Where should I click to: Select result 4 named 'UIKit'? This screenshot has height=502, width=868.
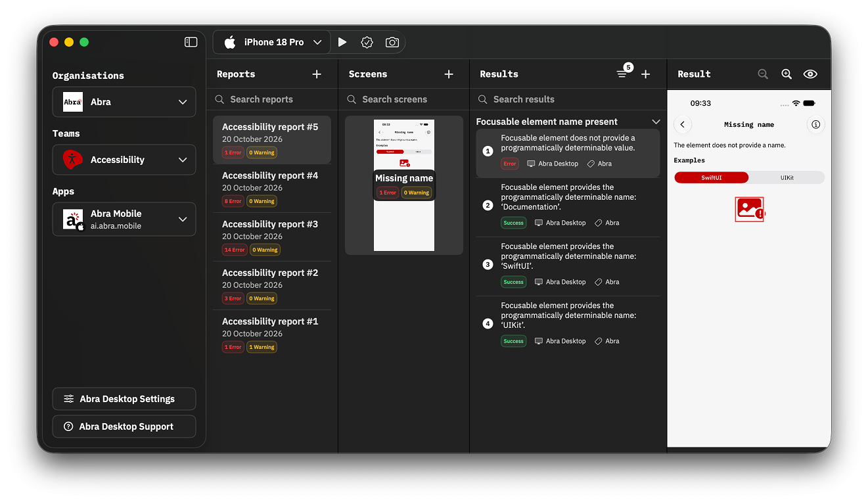568,325
